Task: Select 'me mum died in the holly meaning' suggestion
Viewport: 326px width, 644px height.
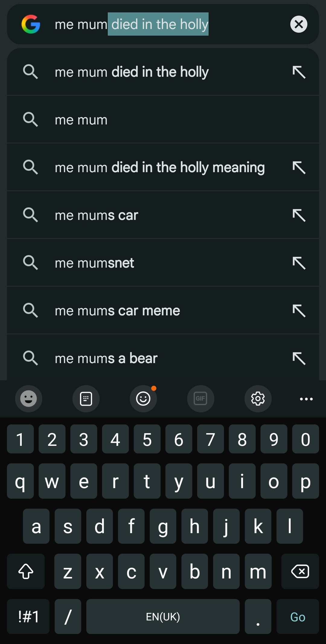Action: 160,168
